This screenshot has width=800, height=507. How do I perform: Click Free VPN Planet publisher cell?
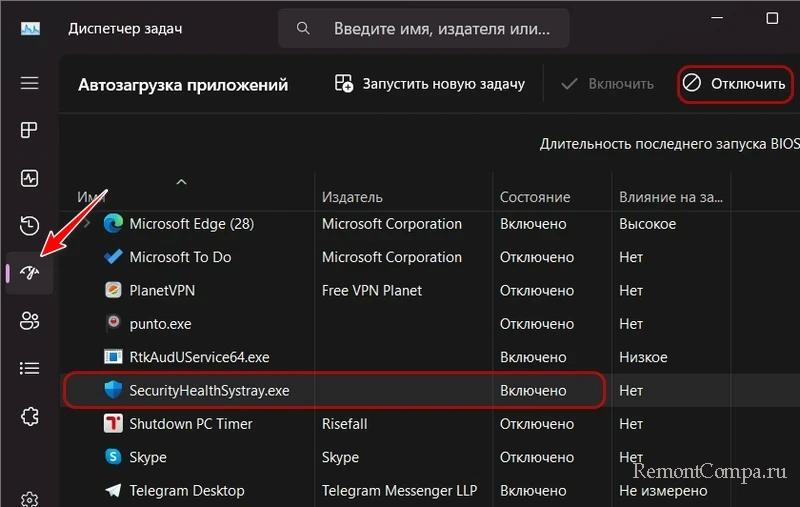click(371, 290)
